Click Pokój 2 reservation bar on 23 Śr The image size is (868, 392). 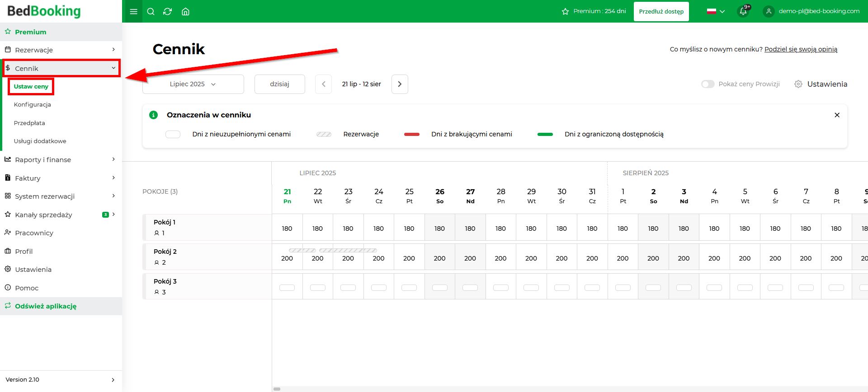[x=348, y=250]
